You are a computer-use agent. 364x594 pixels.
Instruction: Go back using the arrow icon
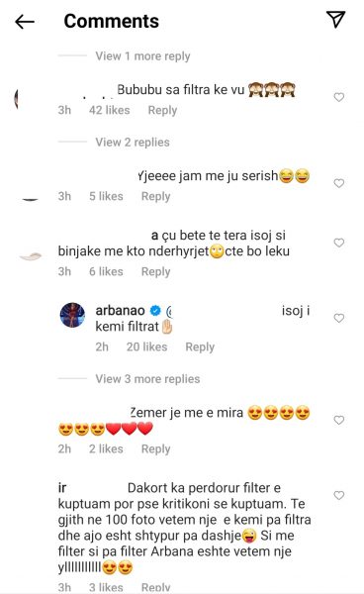click(x=25, y=22)
